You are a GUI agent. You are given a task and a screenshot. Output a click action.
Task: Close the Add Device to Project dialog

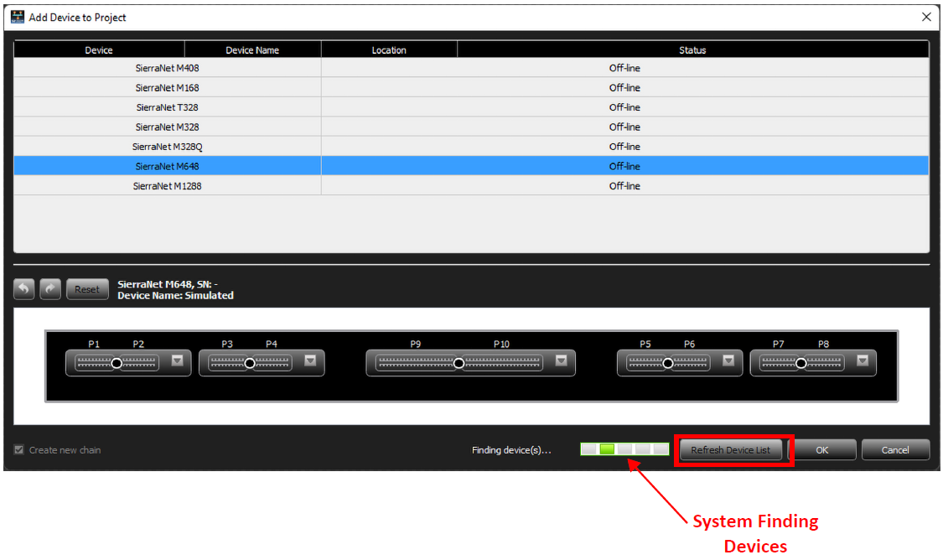coord(927,17)
